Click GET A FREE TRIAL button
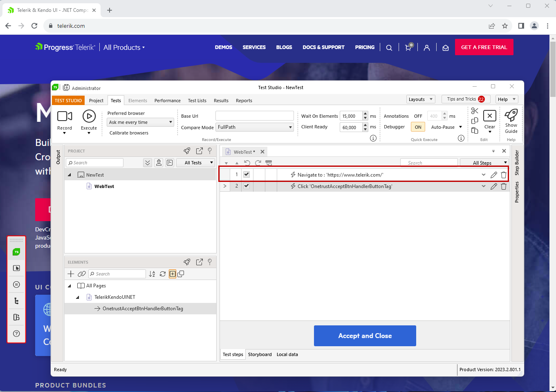Viewport: 556px width, 392px height. 484,47
